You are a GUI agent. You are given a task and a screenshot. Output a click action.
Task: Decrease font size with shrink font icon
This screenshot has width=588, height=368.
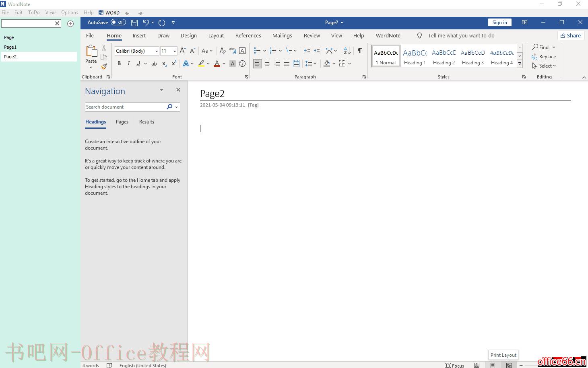pyautogui.click(x=192, y=51)
